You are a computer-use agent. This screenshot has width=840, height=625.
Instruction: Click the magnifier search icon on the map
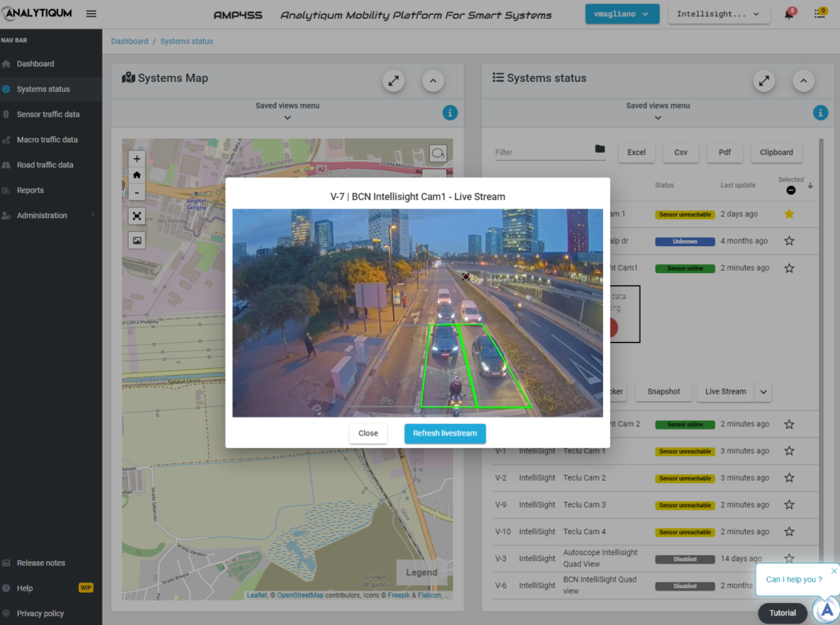pos(437,153)
